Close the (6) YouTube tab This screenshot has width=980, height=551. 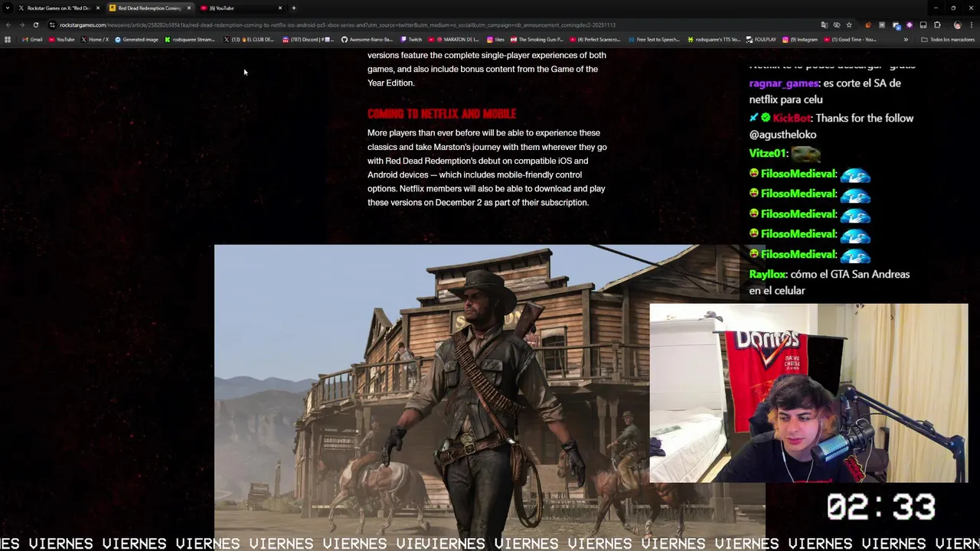point(279,8)
